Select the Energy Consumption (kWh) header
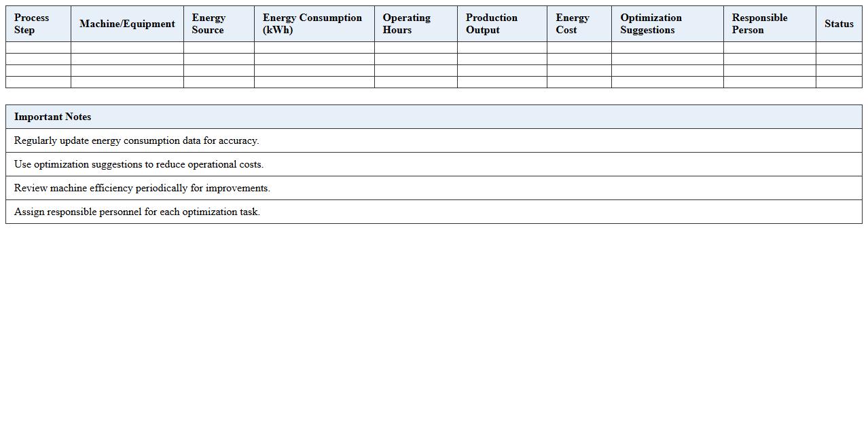 pyautogui.click(x=312, y=24)
